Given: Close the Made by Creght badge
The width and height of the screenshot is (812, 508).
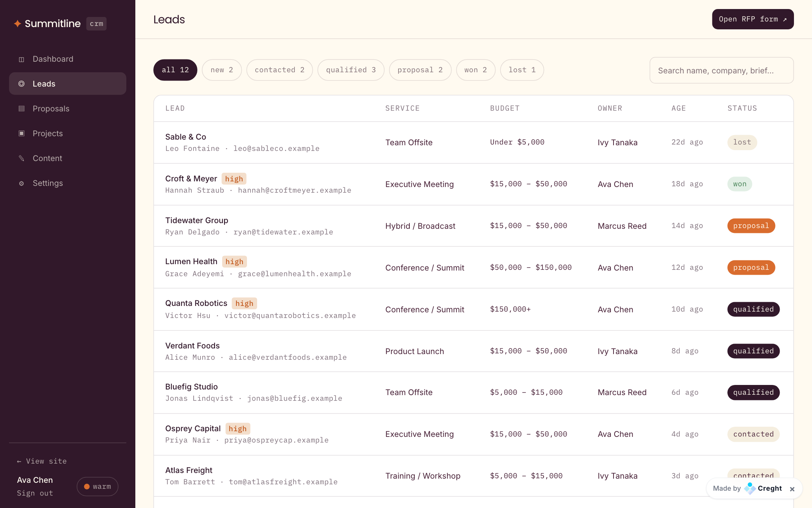Looking at the screenshot, I should [792, 489].
